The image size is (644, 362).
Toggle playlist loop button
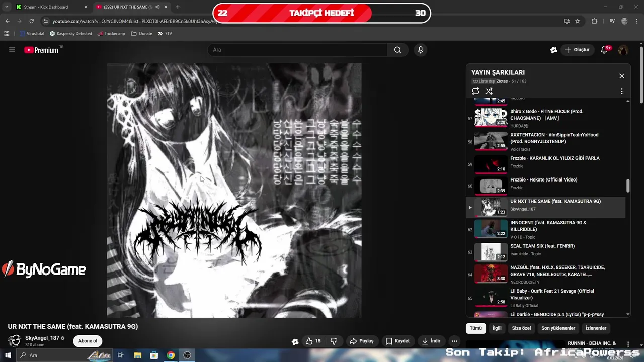(475, 91)
